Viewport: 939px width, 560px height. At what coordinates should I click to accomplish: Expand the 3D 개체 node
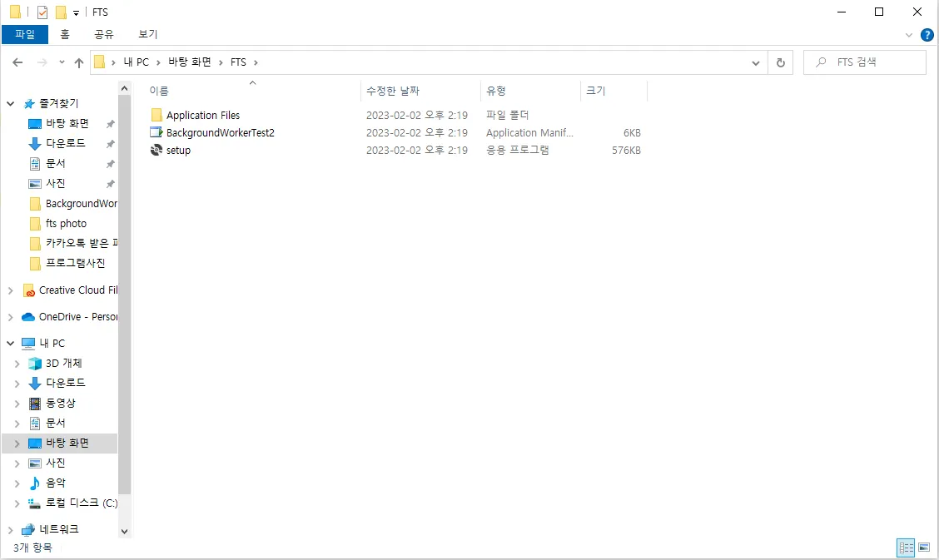pos(17,363)
